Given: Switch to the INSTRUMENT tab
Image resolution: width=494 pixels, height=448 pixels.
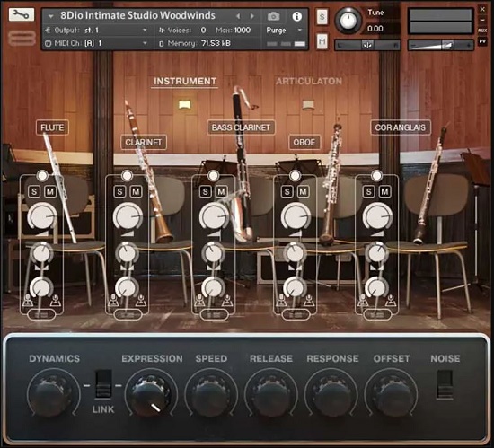Looking at the screenshot, I should pyautogui.click(x=185, y=81).
